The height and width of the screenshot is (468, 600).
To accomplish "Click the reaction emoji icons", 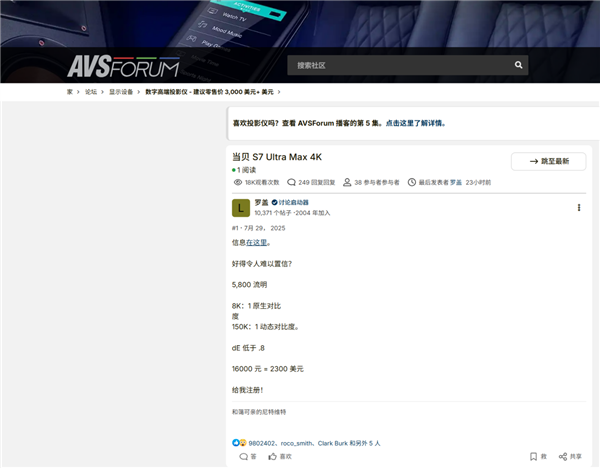I will (239, 443).
